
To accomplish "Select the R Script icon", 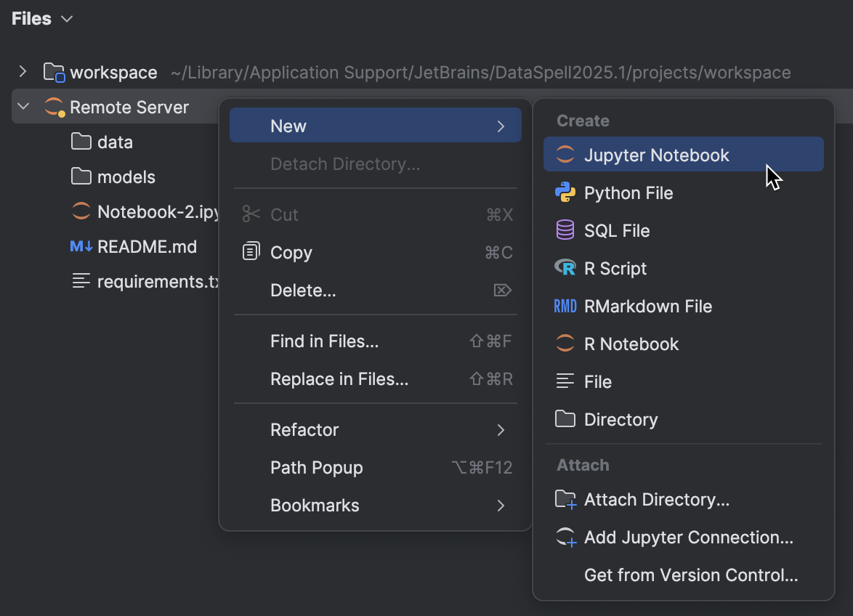I will tap(565, 268).
